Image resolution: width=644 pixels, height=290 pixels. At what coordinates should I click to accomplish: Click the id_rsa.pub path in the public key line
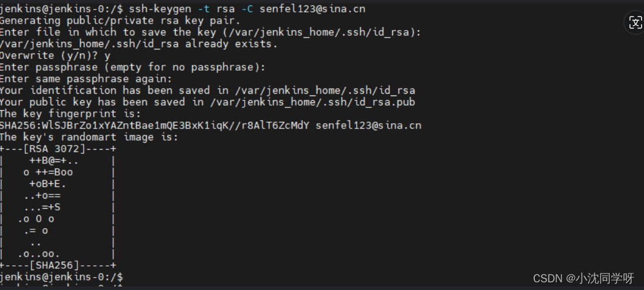pyautogui.click(x=313, y=102)
